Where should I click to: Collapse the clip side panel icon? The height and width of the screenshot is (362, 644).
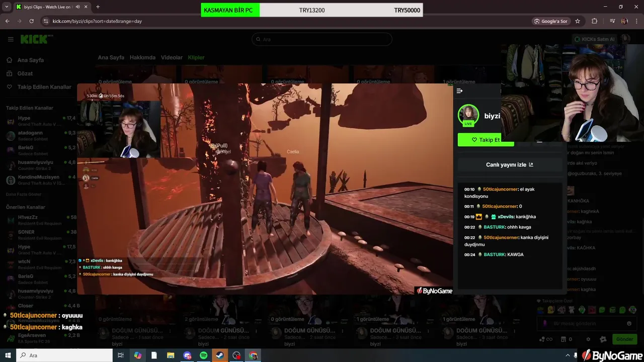(459, 91)
